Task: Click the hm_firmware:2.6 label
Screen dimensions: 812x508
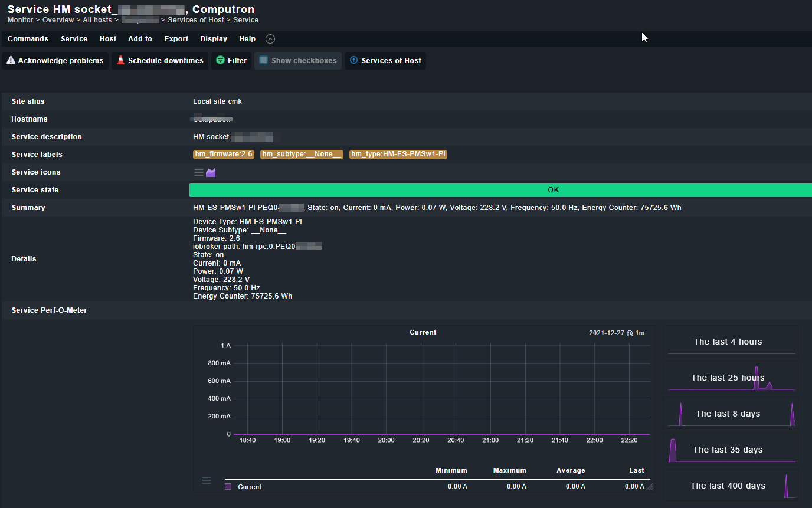Action: 224,155
